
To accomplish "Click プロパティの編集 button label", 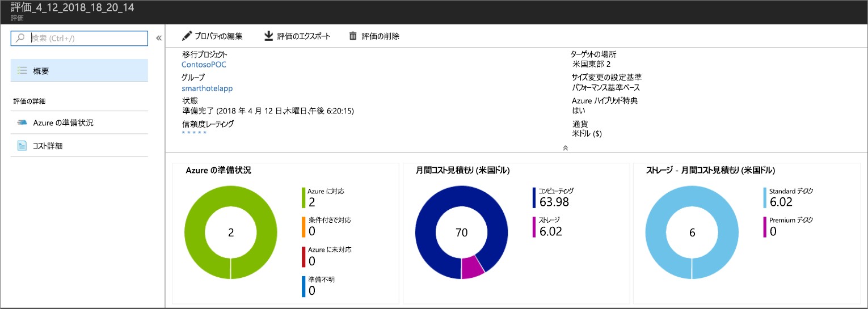I will point(218,36).
